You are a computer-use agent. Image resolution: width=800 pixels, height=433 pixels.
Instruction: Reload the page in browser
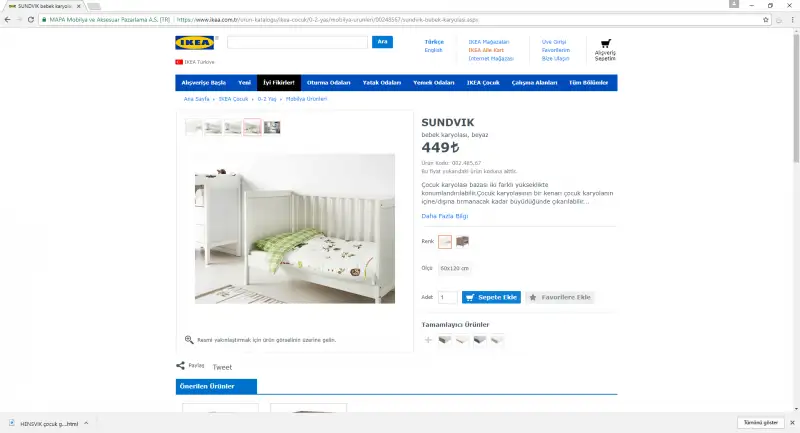31,19
